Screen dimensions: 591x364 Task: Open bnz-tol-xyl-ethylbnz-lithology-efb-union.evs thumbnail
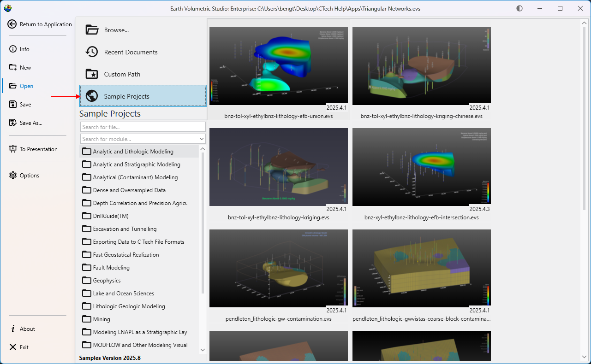pos(279,66)
